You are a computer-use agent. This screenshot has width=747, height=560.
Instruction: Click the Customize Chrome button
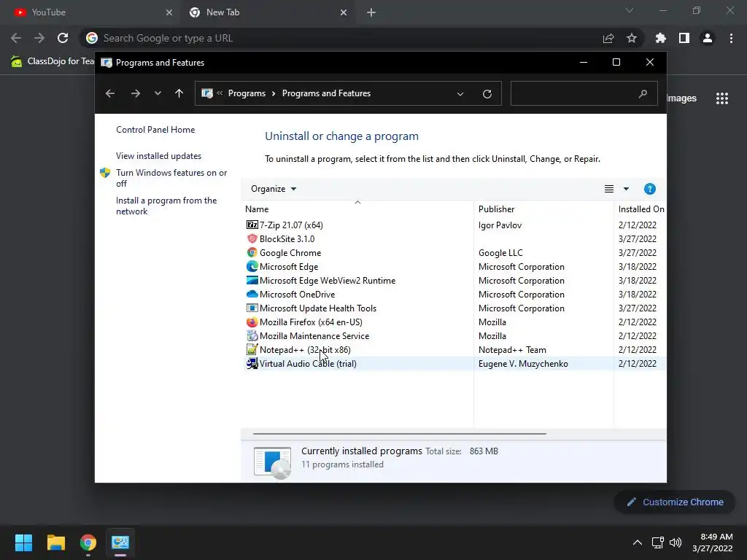(x=675, y=502)
